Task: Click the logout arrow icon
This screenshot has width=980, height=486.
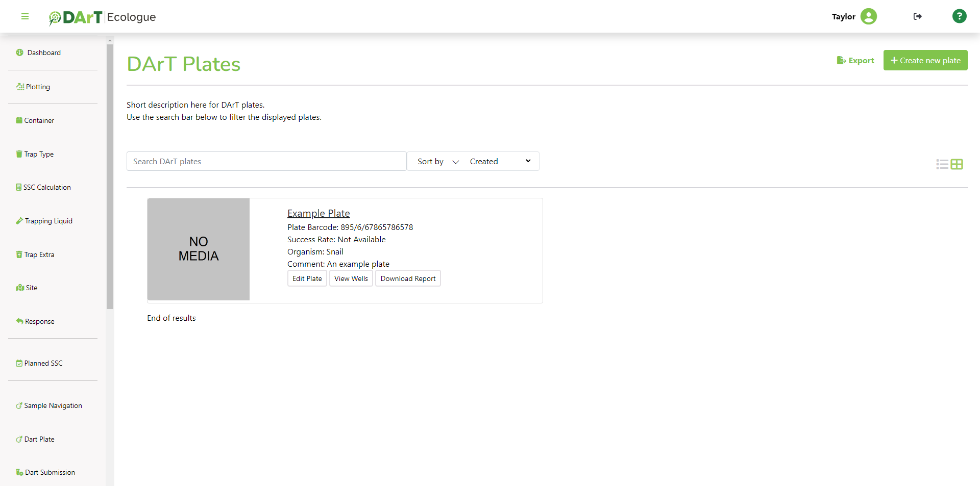Action: 917,16
